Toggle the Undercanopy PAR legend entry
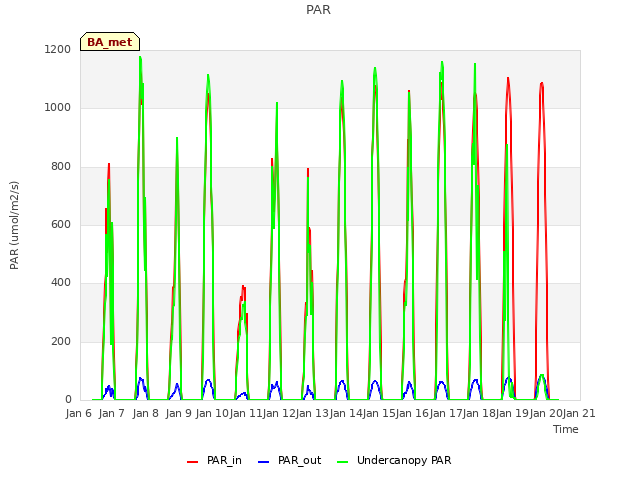Screen dimensions: 640x480 (x=394, y=460)
